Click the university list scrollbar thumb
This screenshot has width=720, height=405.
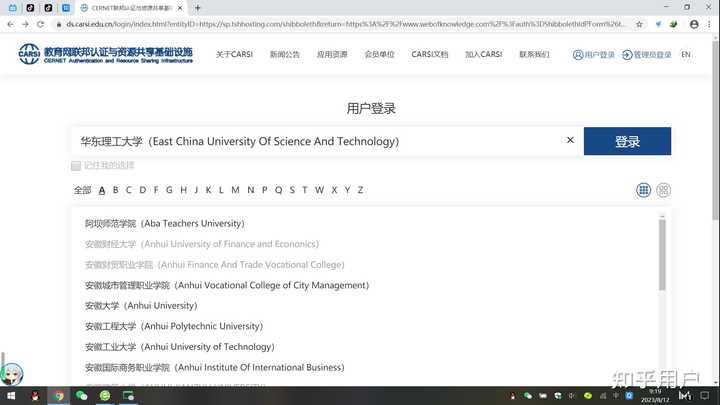[x=662, y=255]
